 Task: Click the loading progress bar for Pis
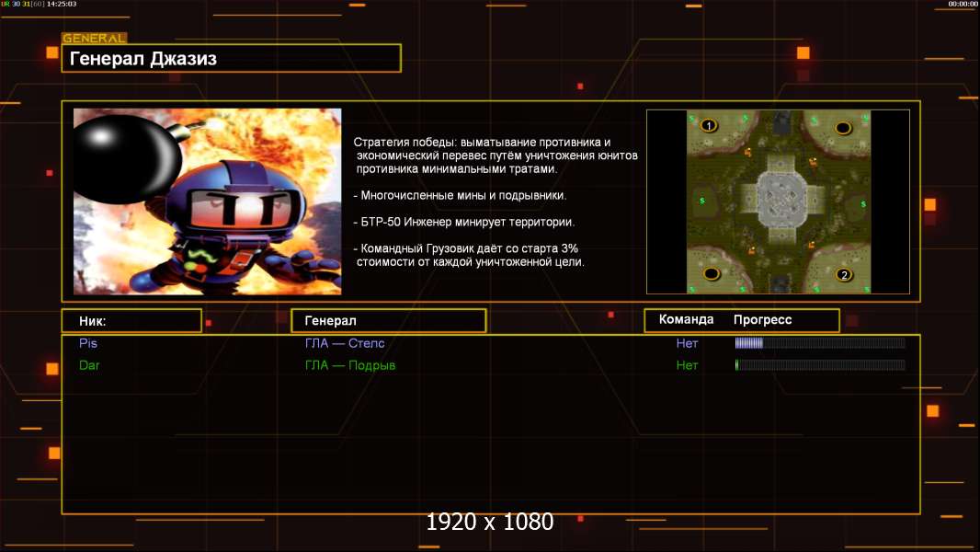tap(820, 342)
